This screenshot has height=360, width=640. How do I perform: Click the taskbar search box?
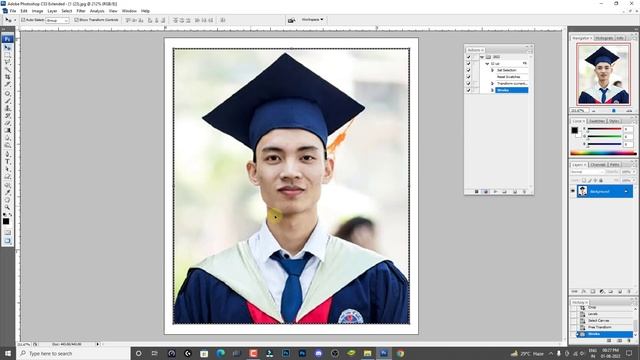73,353
